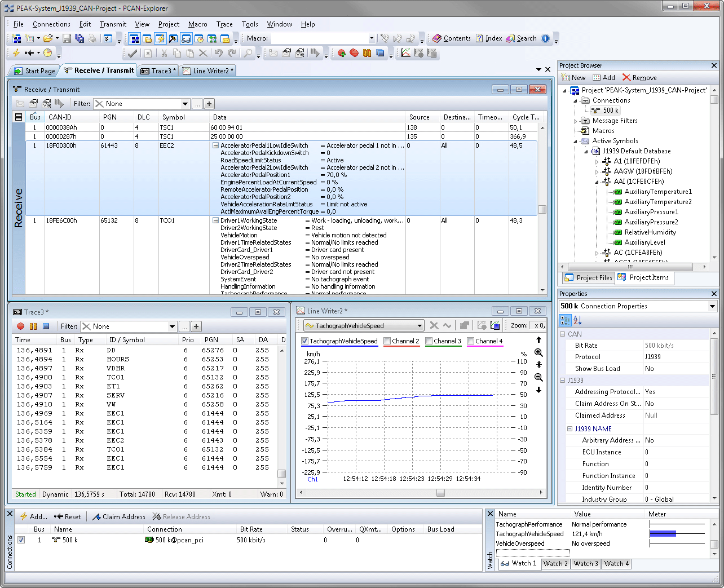This screenshot has height=588, width=724.
Task: Open the TachographVehicleSpeed channel dropdown
Action: point(420,326)
